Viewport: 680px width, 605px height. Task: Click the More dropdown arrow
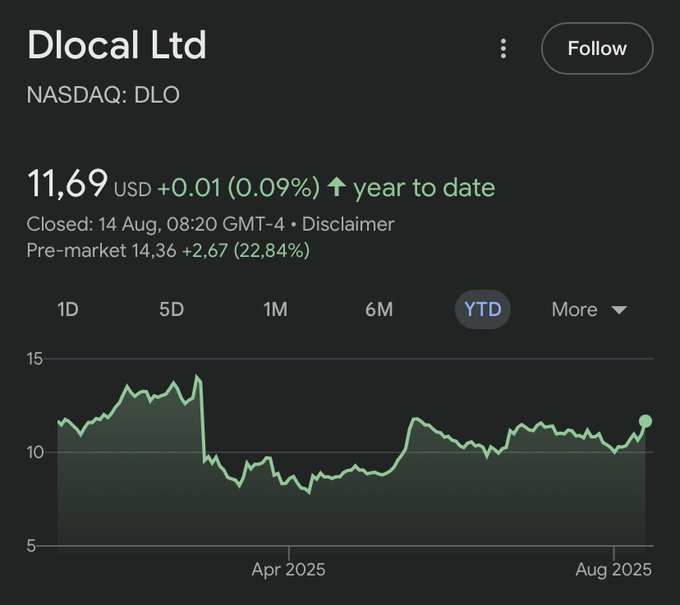pos(619,310)
